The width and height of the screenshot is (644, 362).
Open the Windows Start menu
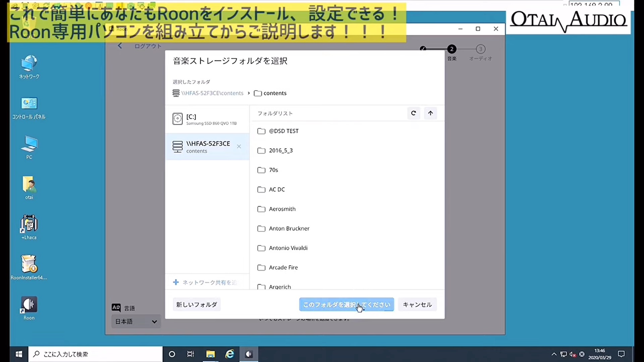coord(19,354)
